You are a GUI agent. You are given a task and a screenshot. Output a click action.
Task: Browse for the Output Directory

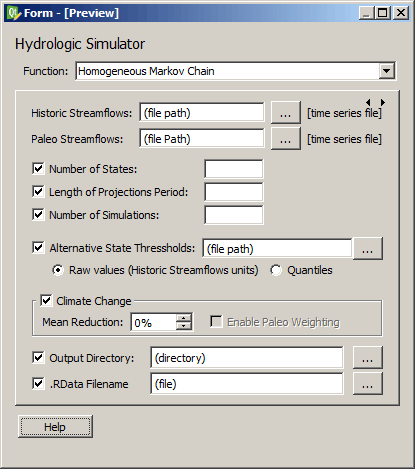pyautogui.click(x=368, y=358)
